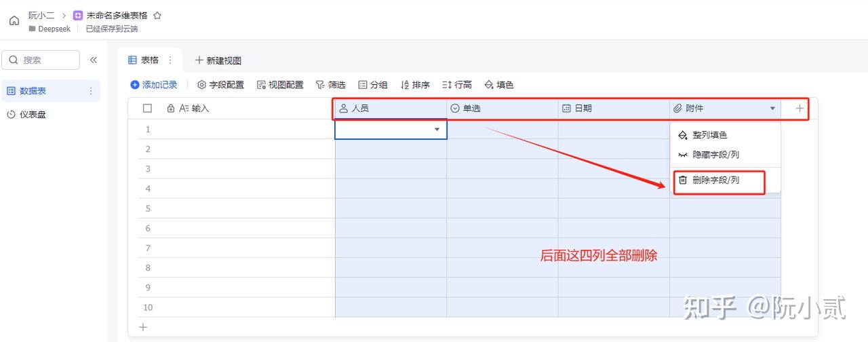Click the plus icon to add column
This screenshot has width=868, height=342.
click(x=800, y=109)
